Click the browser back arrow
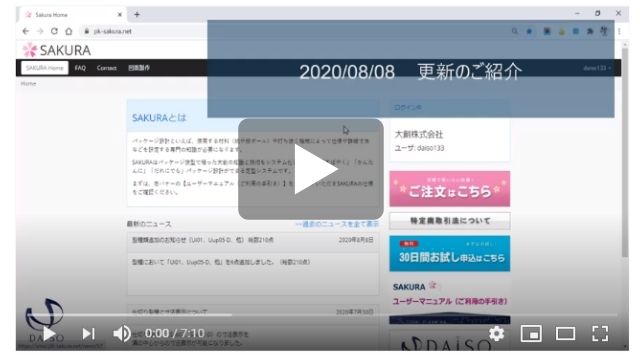The width and height of the screenshot is (640, 360). pos(26,31)
